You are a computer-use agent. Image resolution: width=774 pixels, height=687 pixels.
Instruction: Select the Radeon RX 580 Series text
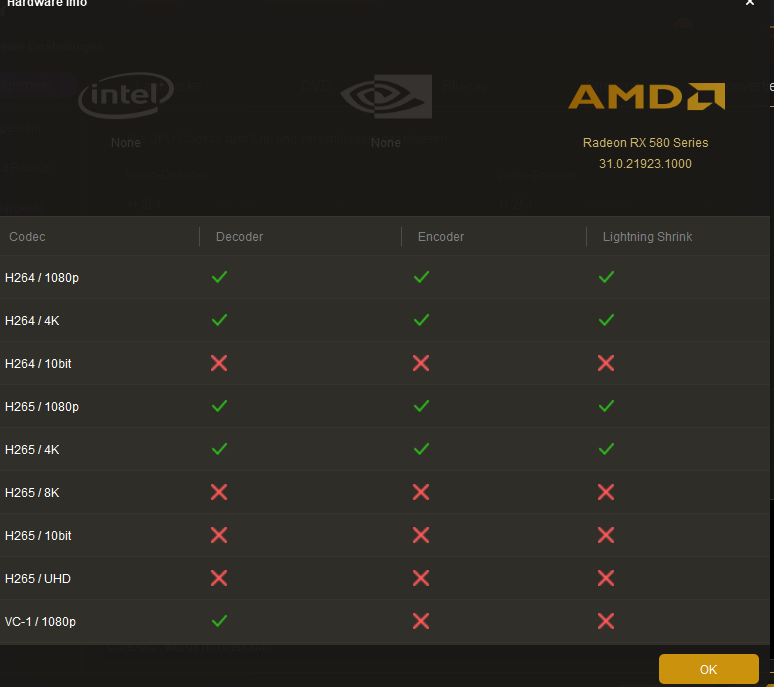(x=645, y=143)
